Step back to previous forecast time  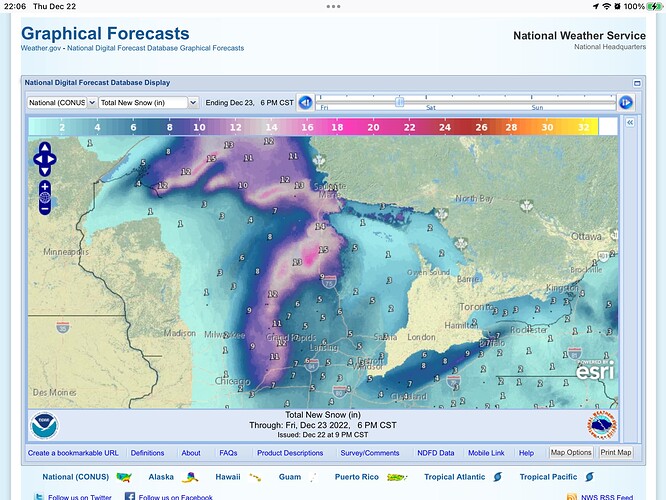click(x=305, y=102)
